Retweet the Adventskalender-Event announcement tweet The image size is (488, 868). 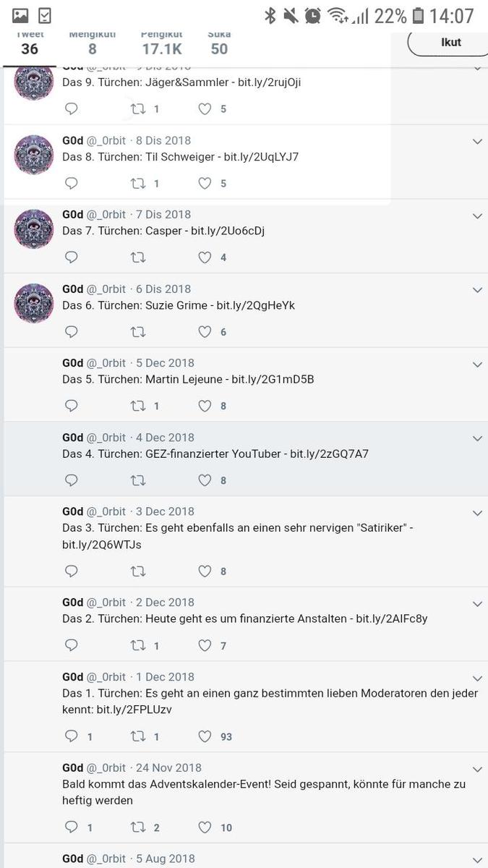tap(137, 827)
